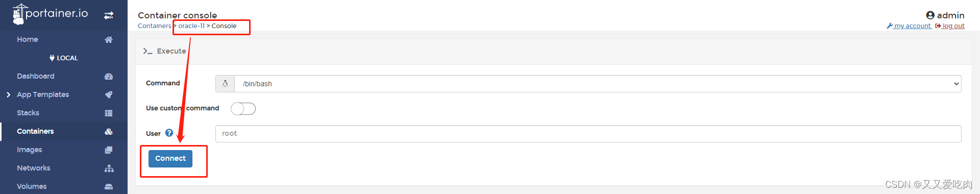Image resolution: width=980 pixels, height=194 pixels.
Task: Click the Home house icon
Action: pos(109,40)
